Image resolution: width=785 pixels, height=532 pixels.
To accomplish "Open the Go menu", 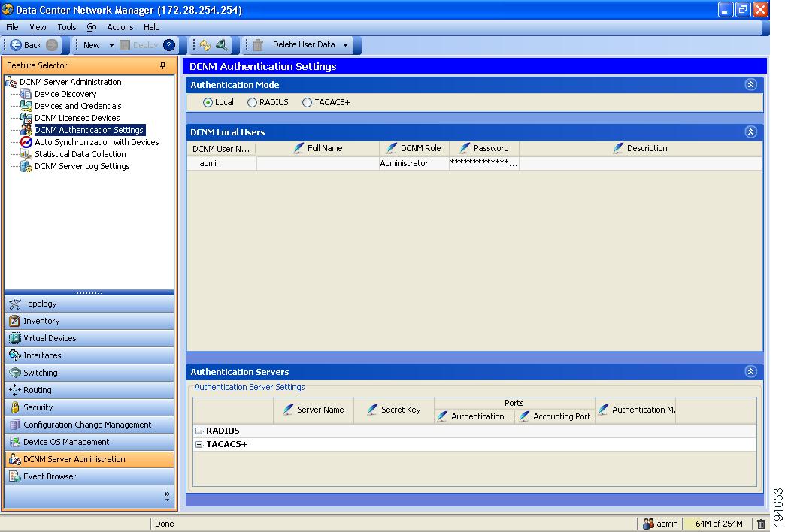I will 92,27.
